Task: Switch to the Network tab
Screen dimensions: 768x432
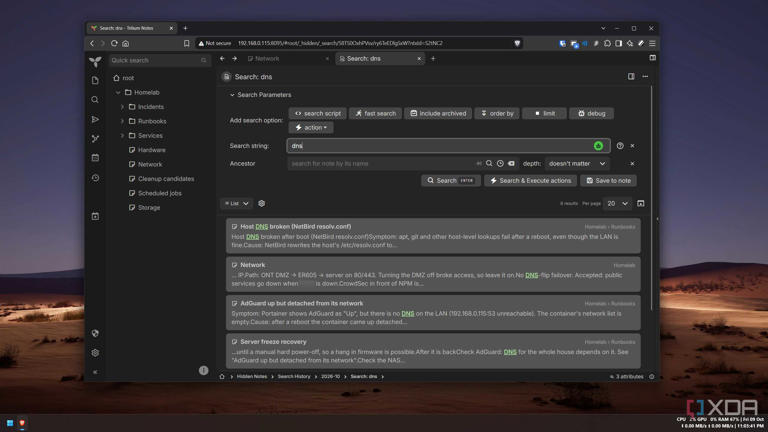Action: (288, 59)
